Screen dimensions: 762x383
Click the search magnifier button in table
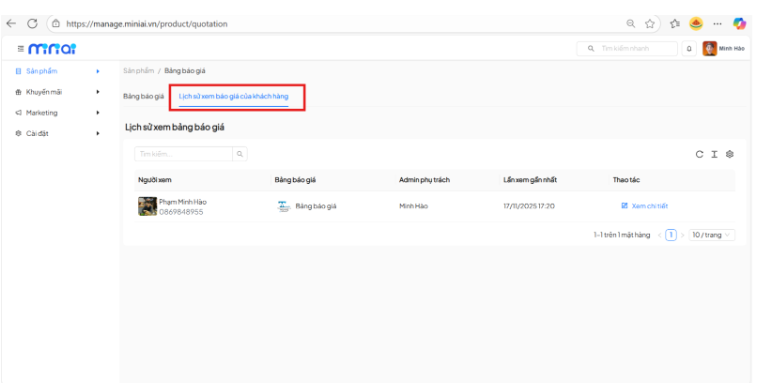[x=240, y=154]
